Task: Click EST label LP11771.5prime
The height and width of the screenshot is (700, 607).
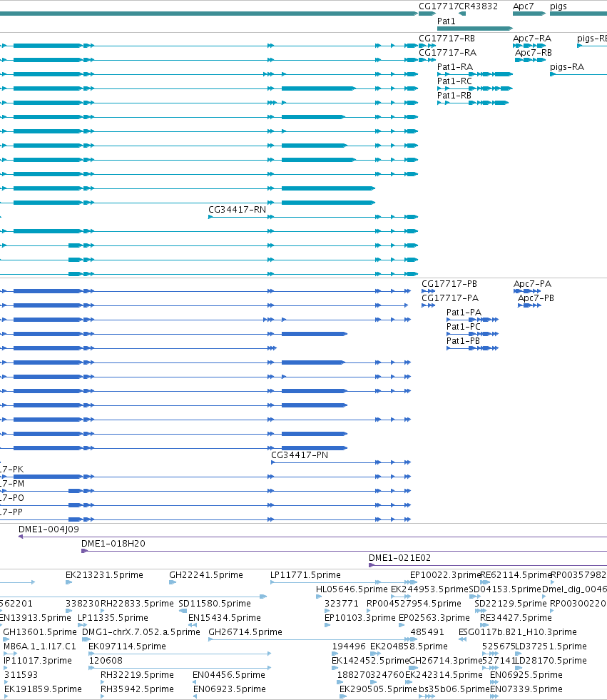Action: pos(305,575)
